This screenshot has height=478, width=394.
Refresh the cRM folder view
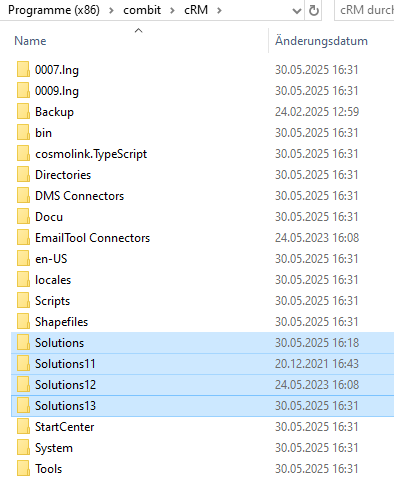pyautogui.click(x=313, y=11)
